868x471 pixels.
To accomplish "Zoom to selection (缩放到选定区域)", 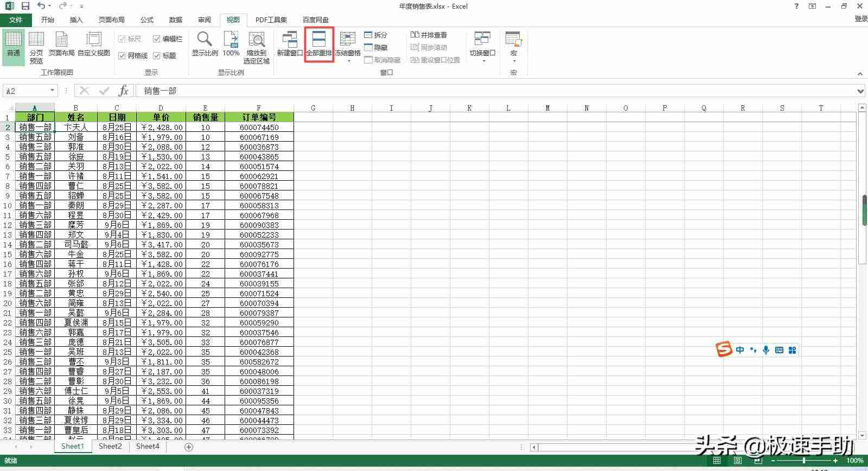I will tap(257, 47).
